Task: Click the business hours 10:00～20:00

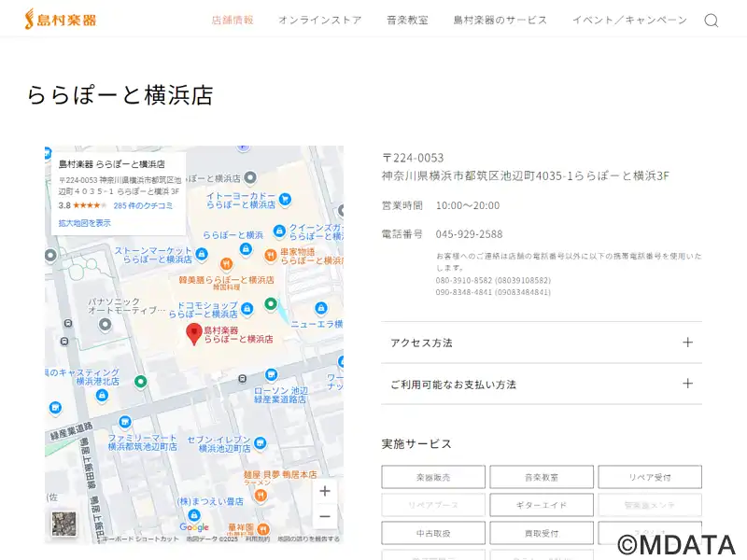Action: (x=468, y=205)
